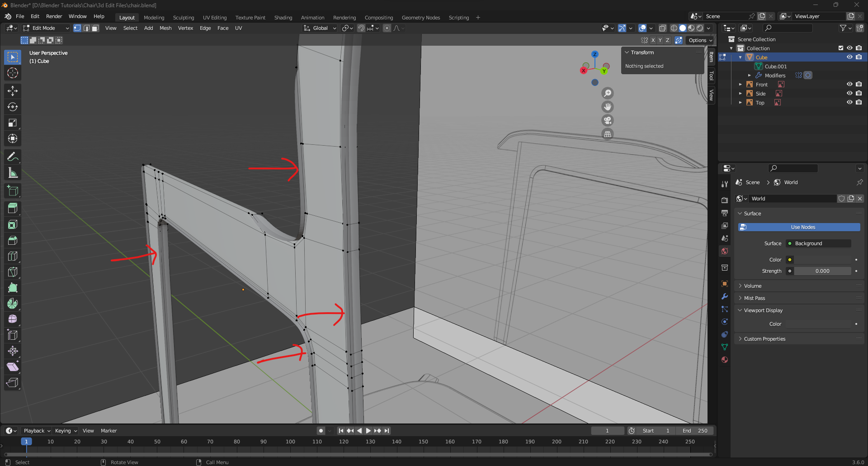Select the Shear tool

pyautogui.click(x=13, y=367)
